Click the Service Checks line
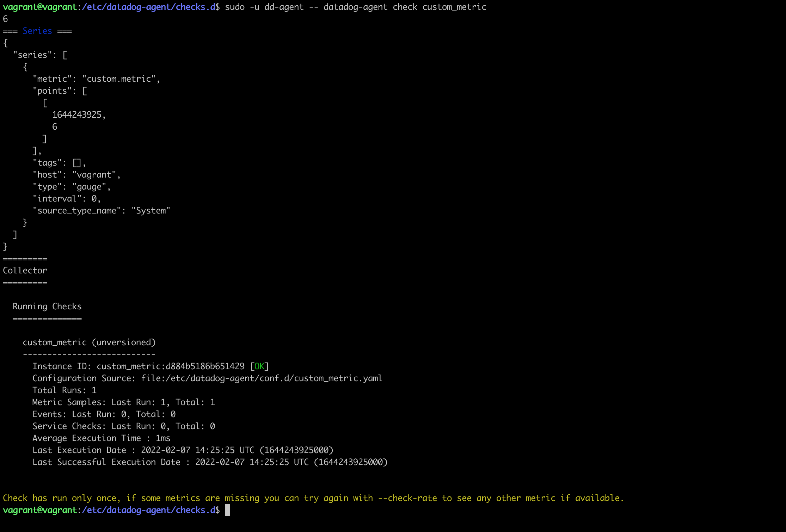Image resolution: width=786 pixels, height=532 pixels. [x=124, y=426]
